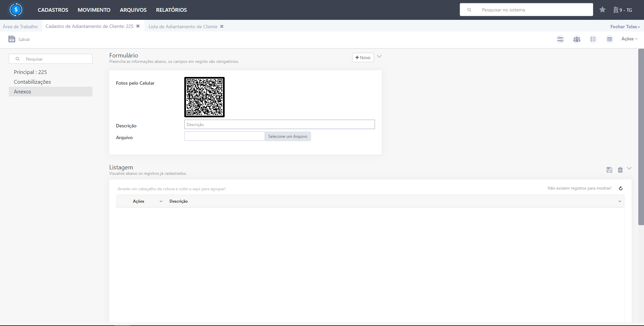Open the RELATÓRIOS menu
Image resolution: width=644 pixels, height=326 pixels.
172,10
